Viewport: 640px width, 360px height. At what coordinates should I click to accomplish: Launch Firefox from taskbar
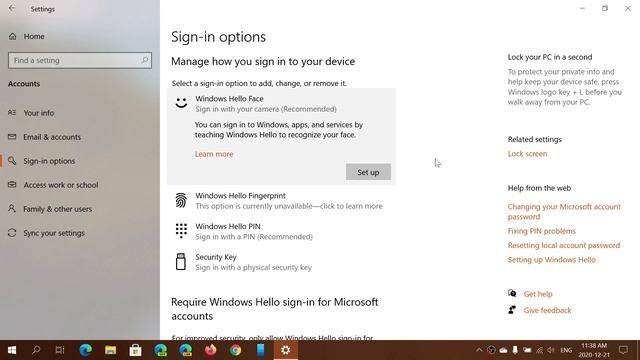coord(211,350)
